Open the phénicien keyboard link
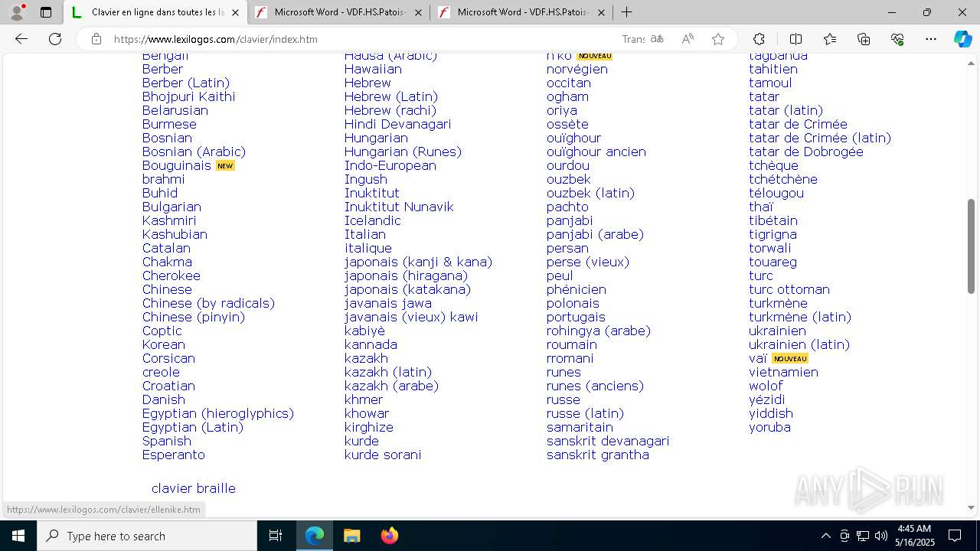The image size is (980, 551). tap(577, 289)
